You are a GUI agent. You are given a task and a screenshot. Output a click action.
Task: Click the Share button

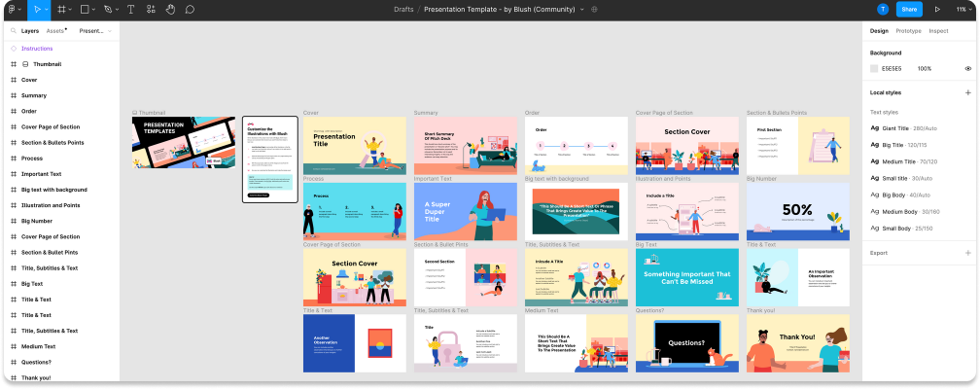click(x=909, y=10)
